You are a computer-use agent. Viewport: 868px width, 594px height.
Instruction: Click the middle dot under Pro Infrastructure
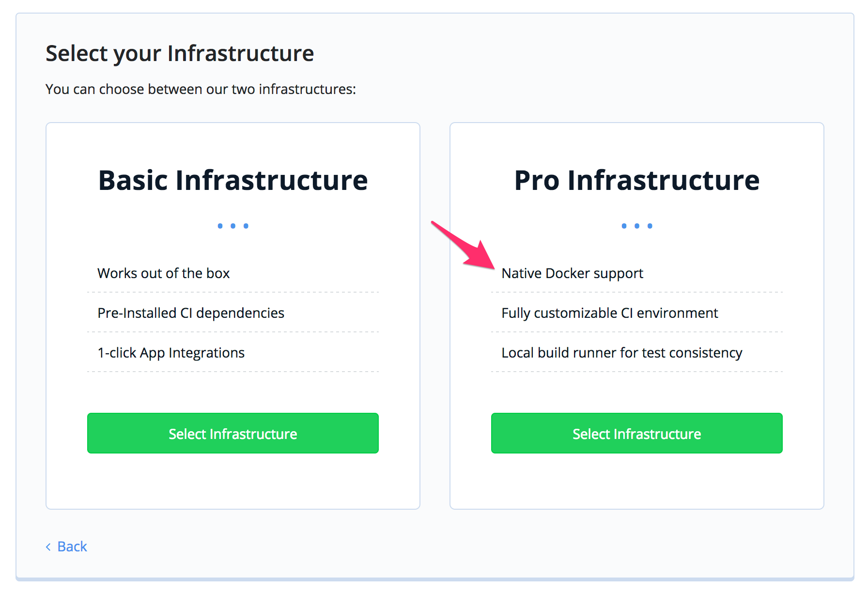[x=637, y=226]
